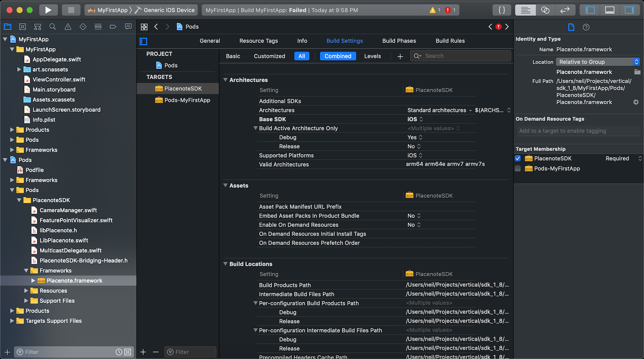Open Base SDK iOS popup

click(x=415, y=119)
